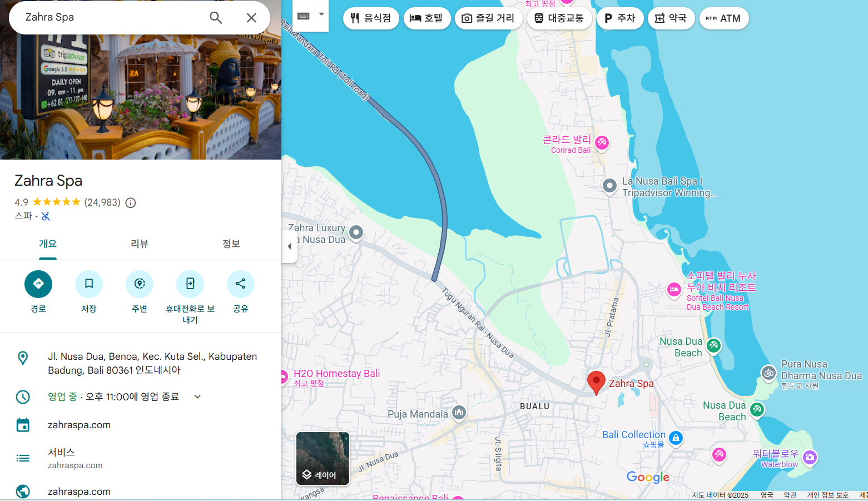Screen dimensions: 868x501
Task: Select Bali Collection shopping marker
Action: [x=676, y=438]
